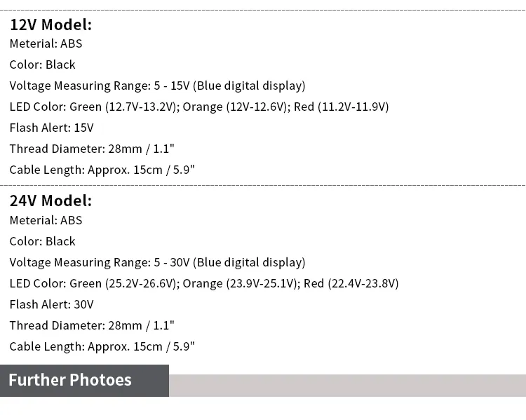Click the "24V Model:" heading
This screenshot has height=420, width=526.
[50, 201]
